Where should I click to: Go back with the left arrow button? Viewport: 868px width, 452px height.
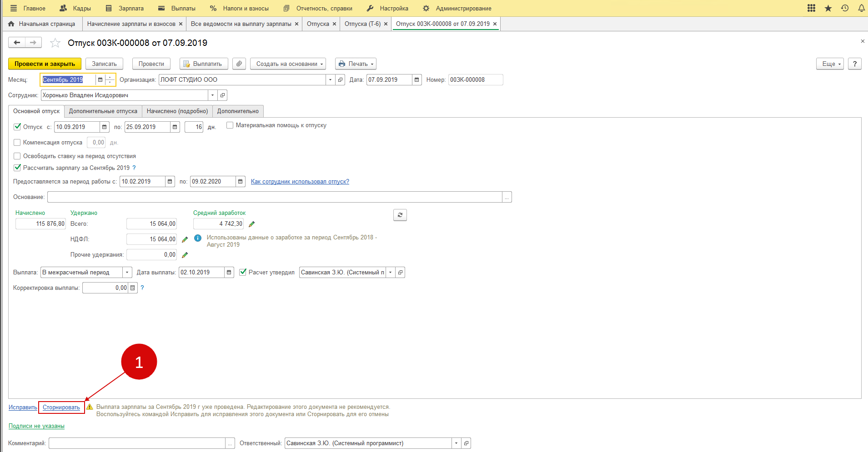click(17, 43)
